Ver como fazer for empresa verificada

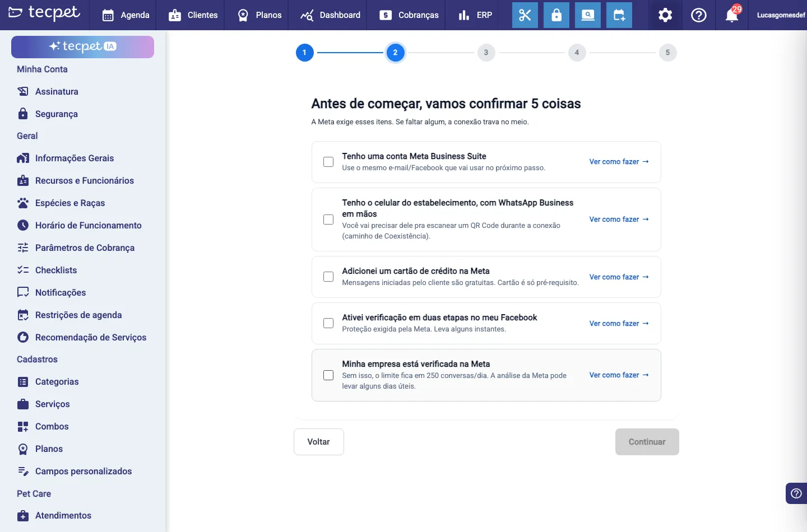[x=619, y=375]
